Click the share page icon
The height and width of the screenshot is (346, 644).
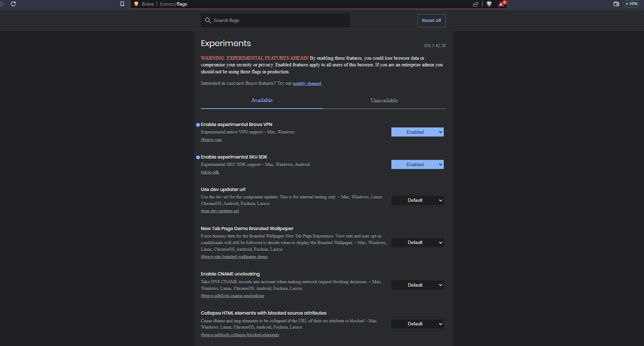point(476,4)
